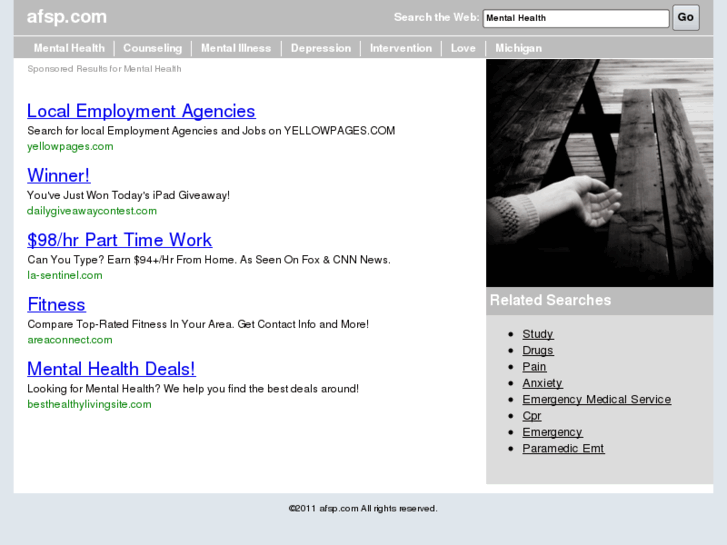This screenshot has width=727, height=545.
Task: Visit the areaconnect.com URL
Action: click(70, 340)
